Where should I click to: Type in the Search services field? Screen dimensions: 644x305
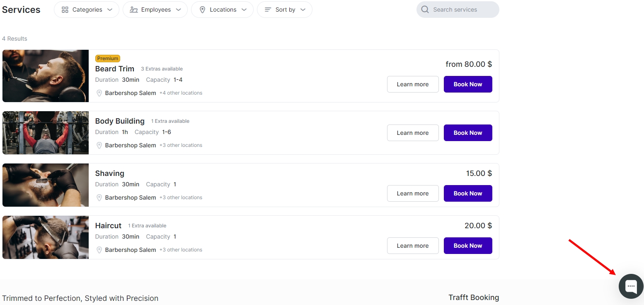(x=462, y=10)
